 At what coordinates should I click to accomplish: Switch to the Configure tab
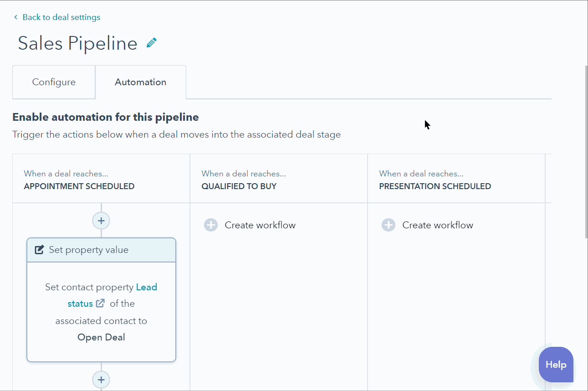(x=54, y=82)
